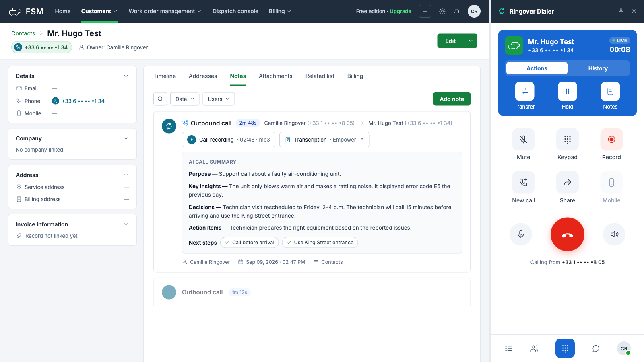644x362 pixels.
Task: Click the Add note button
Action: pyautogui.click(x=452, y=99)
